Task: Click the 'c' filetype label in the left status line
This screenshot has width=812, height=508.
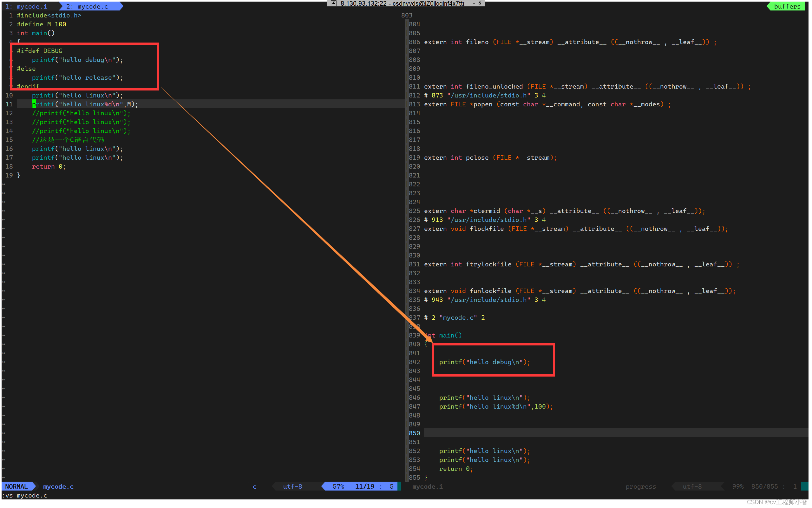Action: click(255, 486)
